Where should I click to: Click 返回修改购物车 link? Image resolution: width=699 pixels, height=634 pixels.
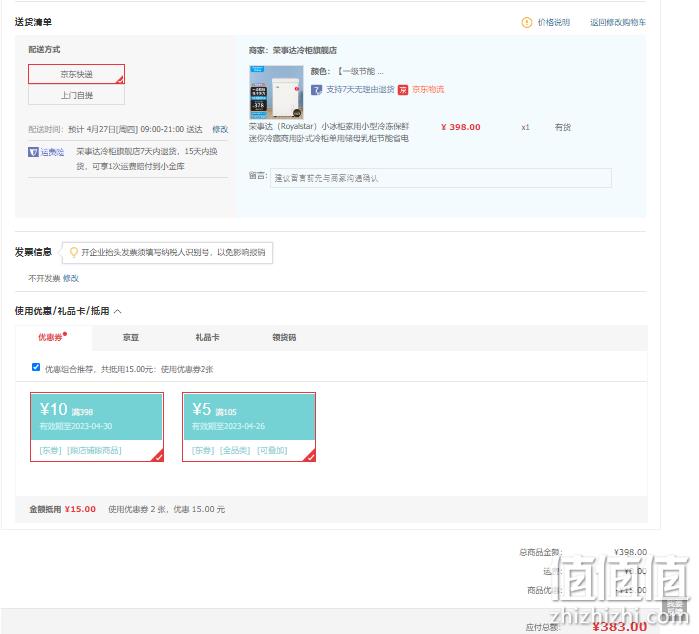coord(618,22)
